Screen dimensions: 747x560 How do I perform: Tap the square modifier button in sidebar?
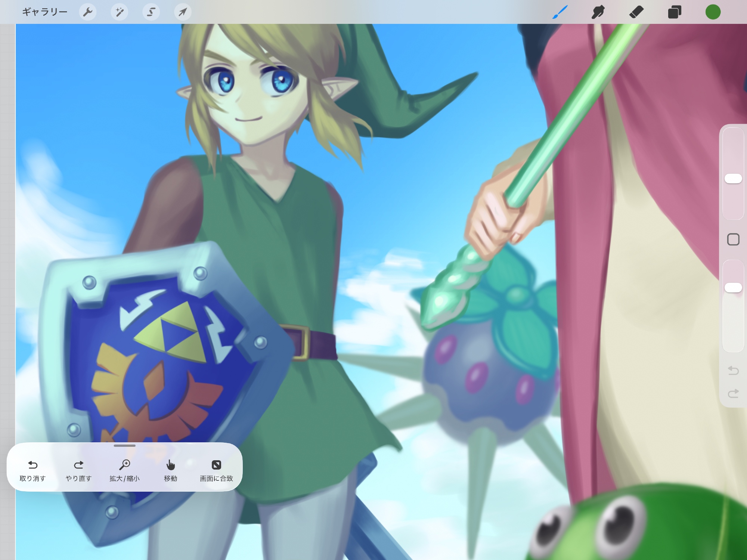click(x=733, y=239)
